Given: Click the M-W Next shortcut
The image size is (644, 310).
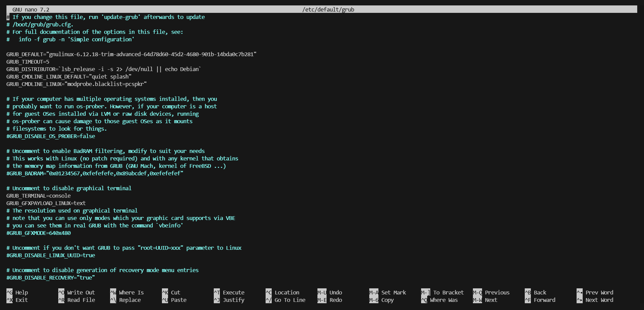Looking at the screenshot, I should [x=485, y=300].
